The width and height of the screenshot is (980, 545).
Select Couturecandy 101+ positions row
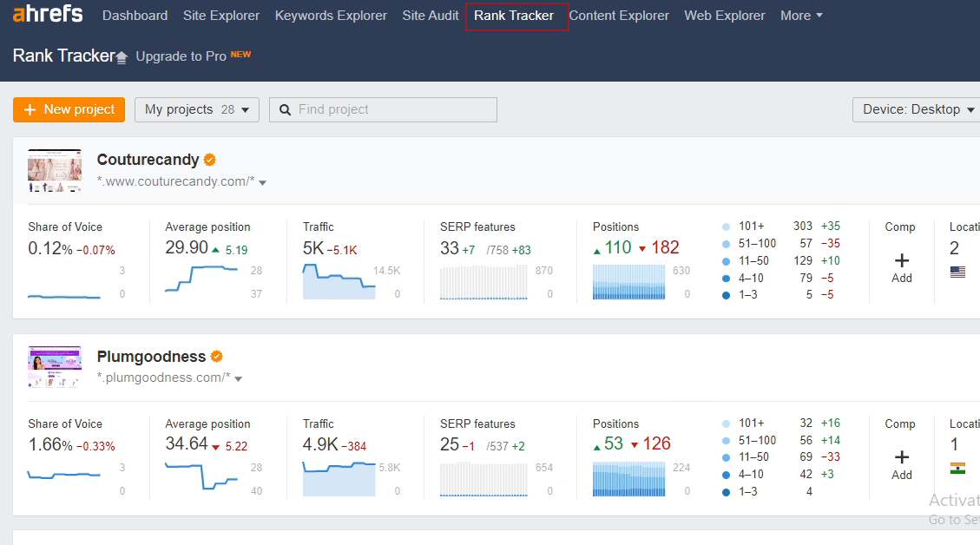pos(780,227)
